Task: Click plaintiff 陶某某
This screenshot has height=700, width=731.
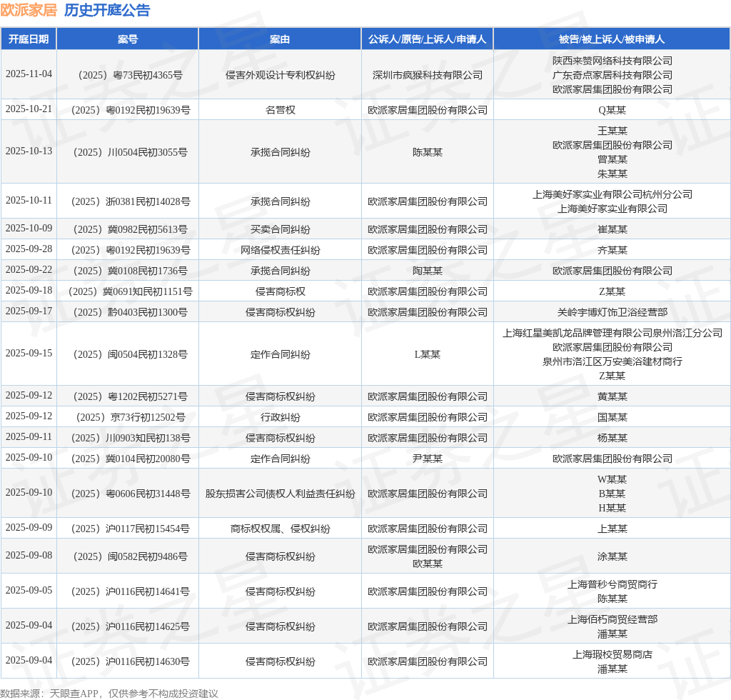Action: point(428,271)
